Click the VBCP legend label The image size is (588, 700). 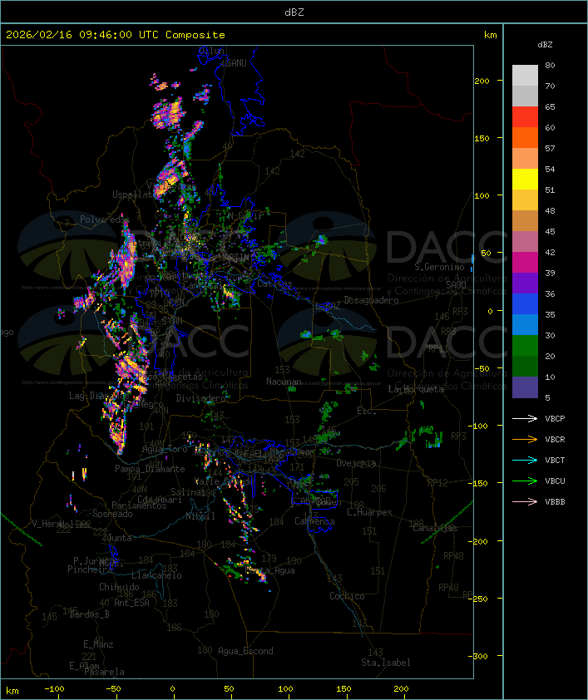[x=555, y=419]
